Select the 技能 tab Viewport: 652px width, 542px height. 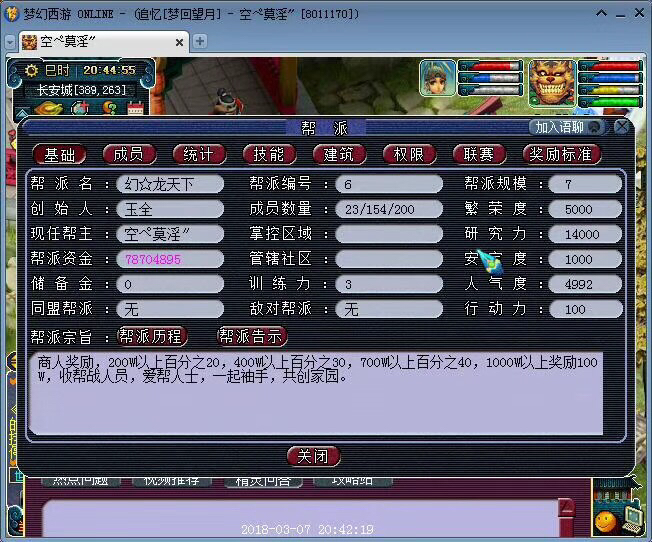coord(269,154)
